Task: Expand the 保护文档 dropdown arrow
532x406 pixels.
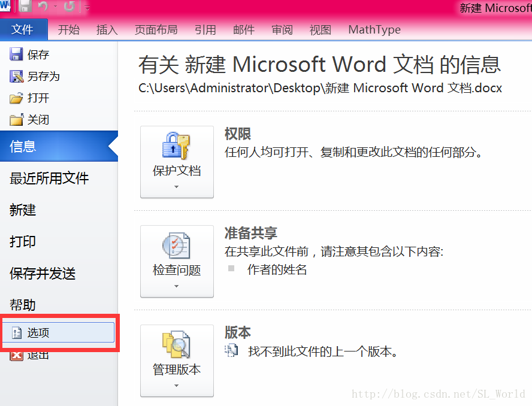Action: pos(176,187)
